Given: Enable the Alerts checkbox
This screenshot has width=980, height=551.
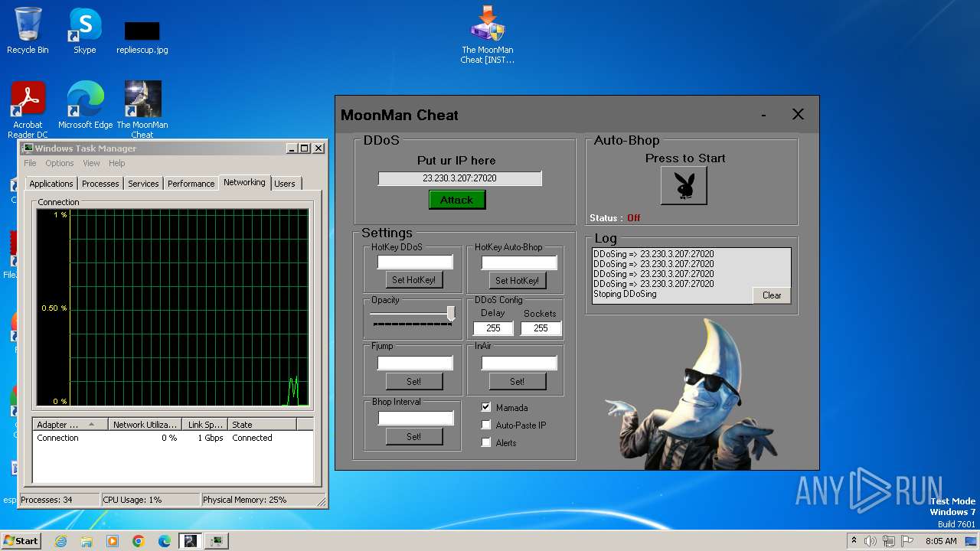Looking at the screenshot, I should [x=485, y=442].
